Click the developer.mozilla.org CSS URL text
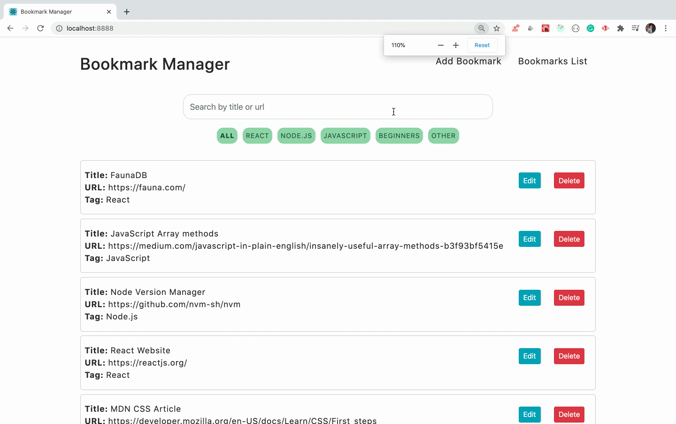The height and width of the screenshot is (424, 676). [x=242, y=420]
